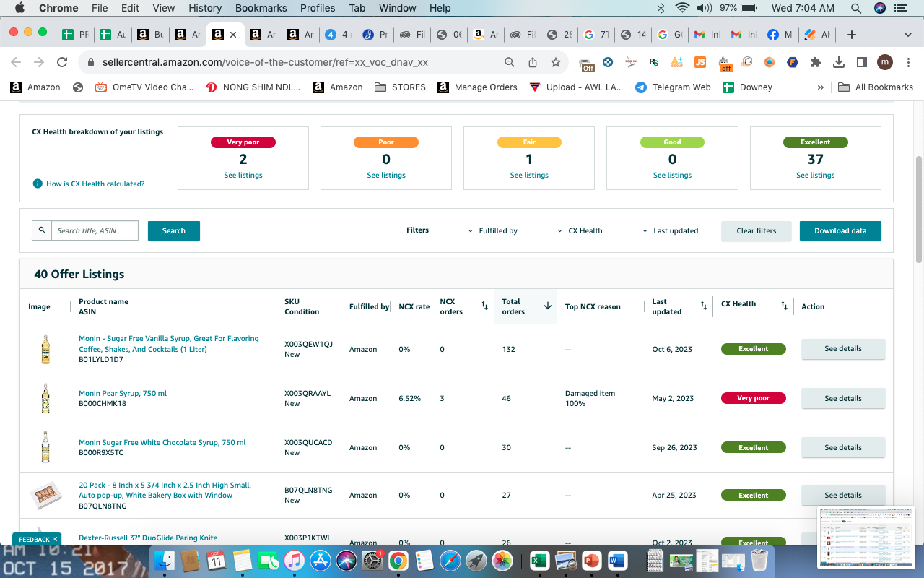Click the A+ Scout extension icon

coord(676,62)
